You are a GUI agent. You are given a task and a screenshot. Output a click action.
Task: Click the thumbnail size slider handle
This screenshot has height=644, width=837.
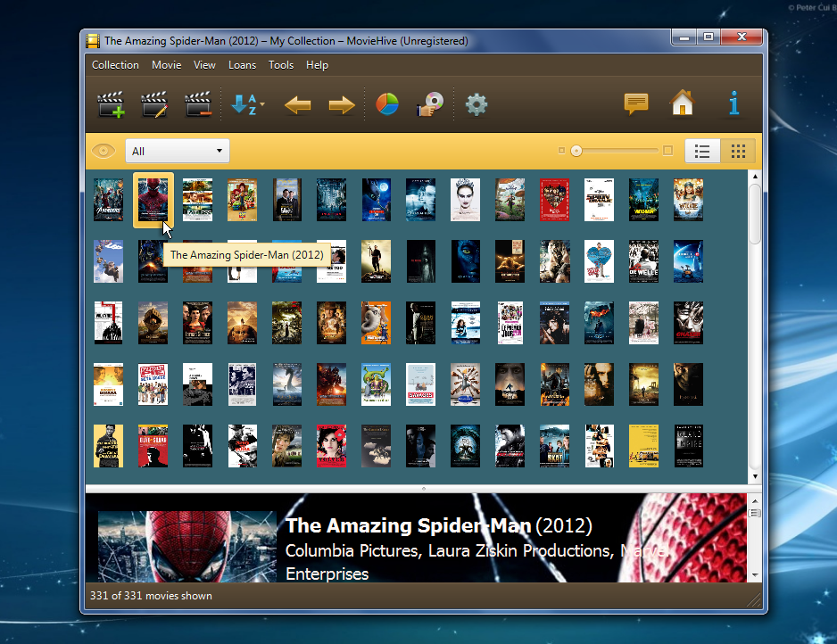point(576,151)
